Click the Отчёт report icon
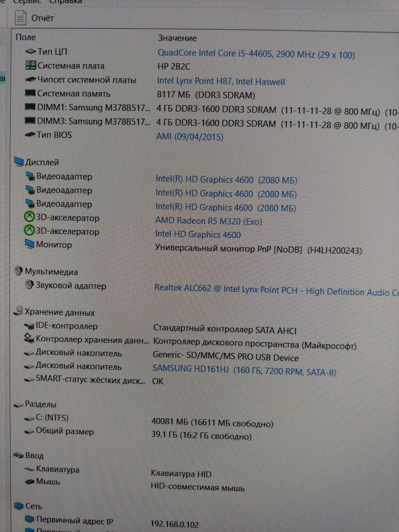 point(20,18)
